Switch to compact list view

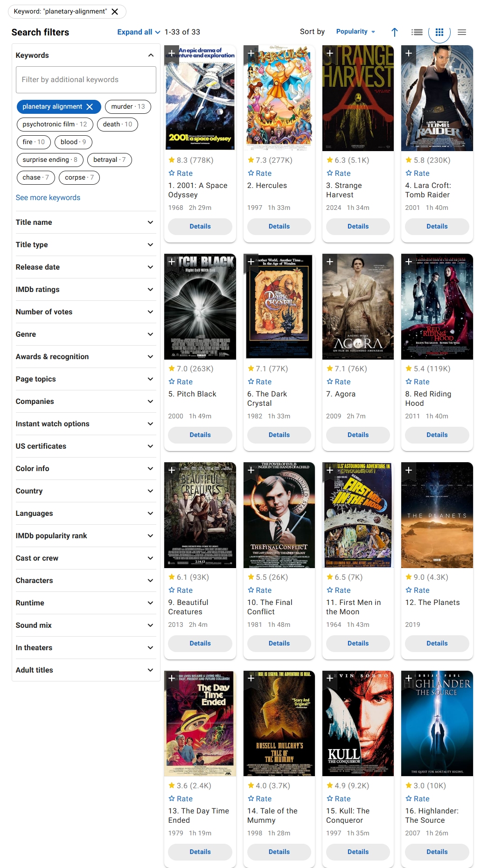[461, 32]
